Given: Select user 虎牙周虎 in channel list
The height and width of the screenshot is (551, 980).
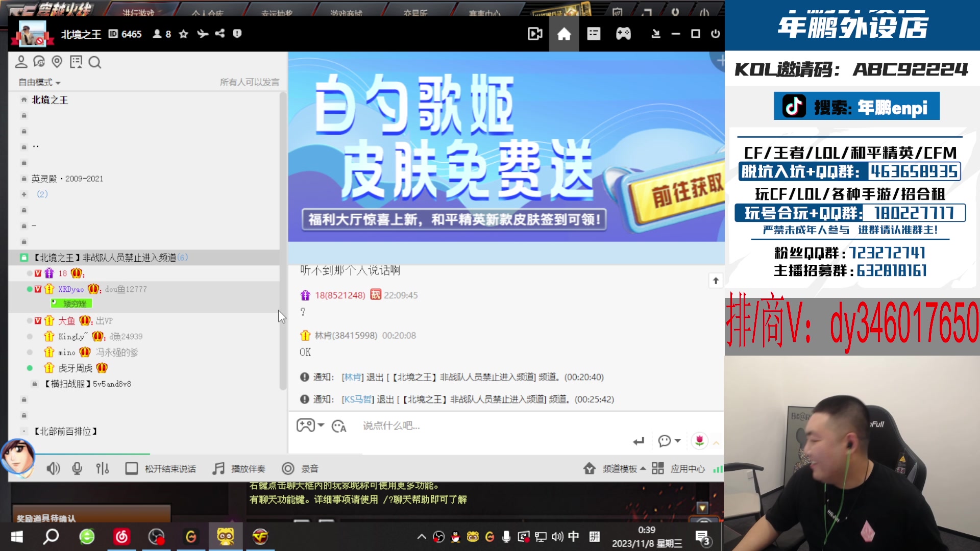Looking at the screenshot, I should tap(75, 368).
